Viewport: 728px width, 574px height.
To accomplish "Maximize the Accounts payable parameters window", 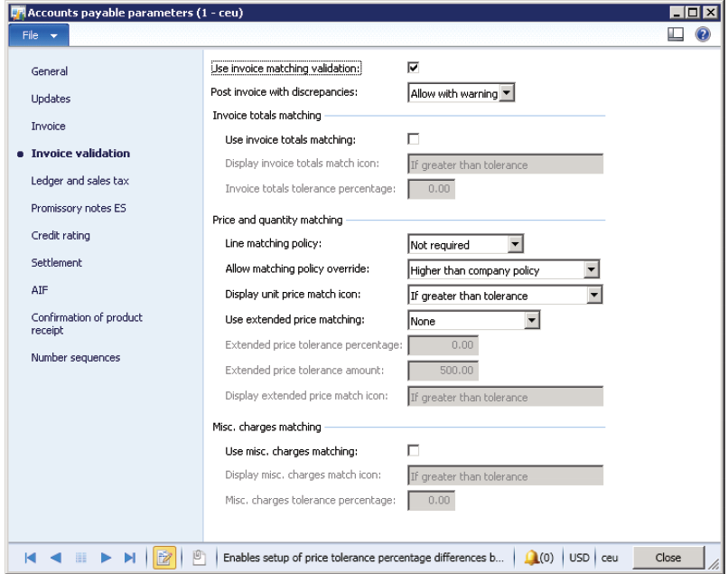I will tap(693, 13).
